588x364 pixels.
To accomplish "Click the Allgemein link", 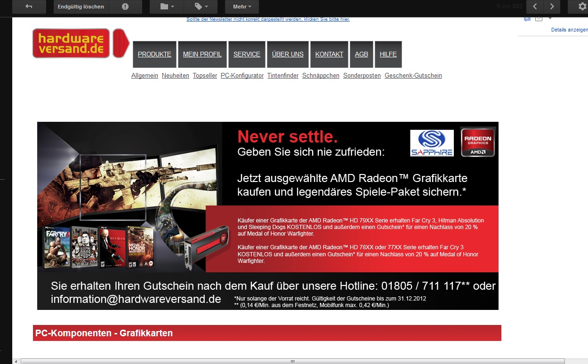I will pyautogui.click(x=145, y=76).
